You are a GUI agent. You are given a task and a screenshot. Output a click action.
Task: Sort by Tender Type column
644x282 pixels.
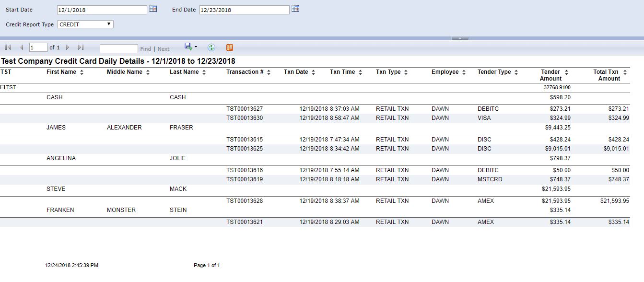tap(516, 72)
